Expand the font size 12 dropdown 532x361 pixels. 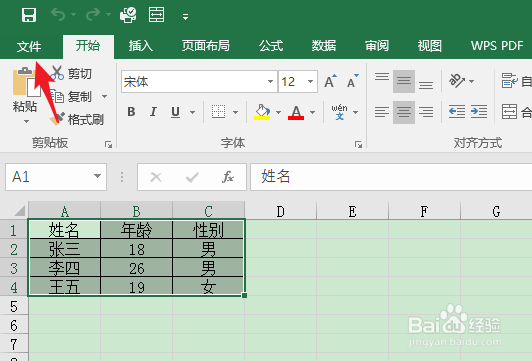tap(310, 81)
